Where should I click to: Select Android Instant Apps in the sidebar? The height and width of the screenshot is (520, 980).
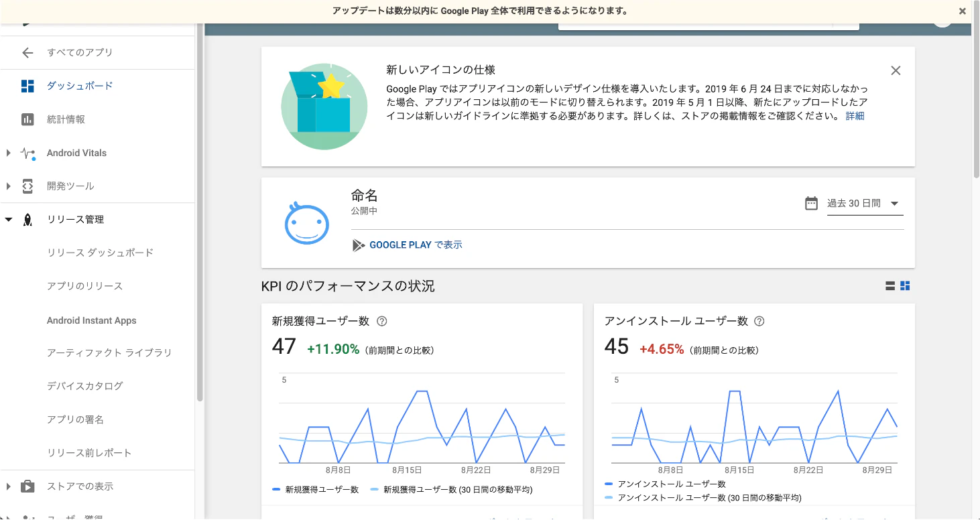tap(92, 320)
